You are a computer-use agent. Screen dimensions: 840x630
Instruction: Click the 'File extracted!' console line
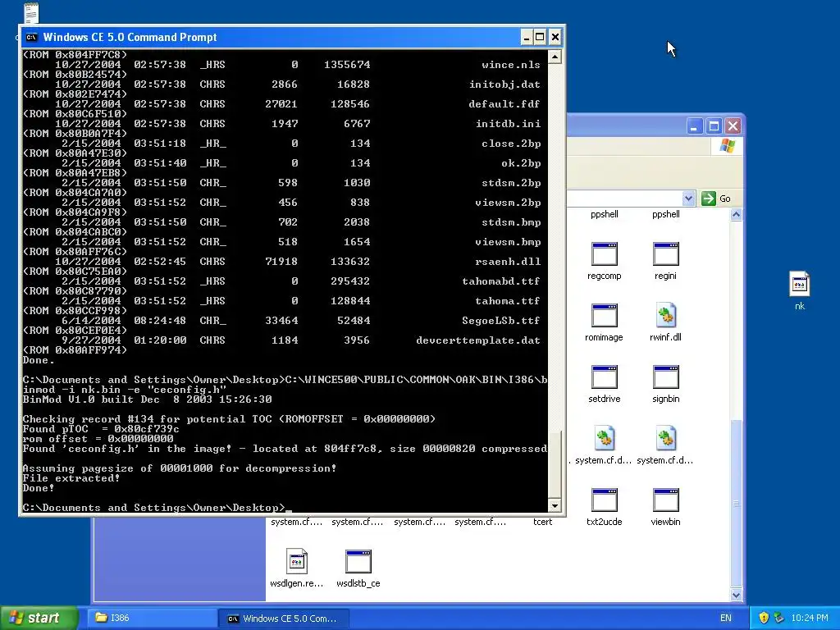click(x=71, y=478)
